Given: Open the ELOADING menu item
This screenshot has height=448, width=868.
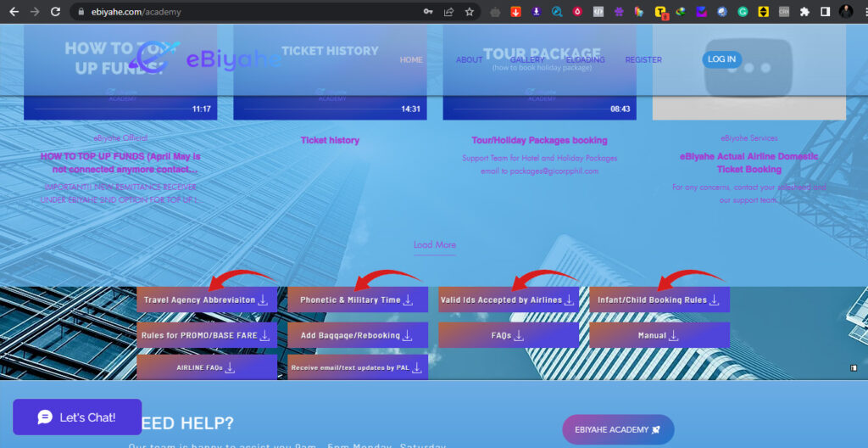Looking at the screenshot, I should pos(585,60).
